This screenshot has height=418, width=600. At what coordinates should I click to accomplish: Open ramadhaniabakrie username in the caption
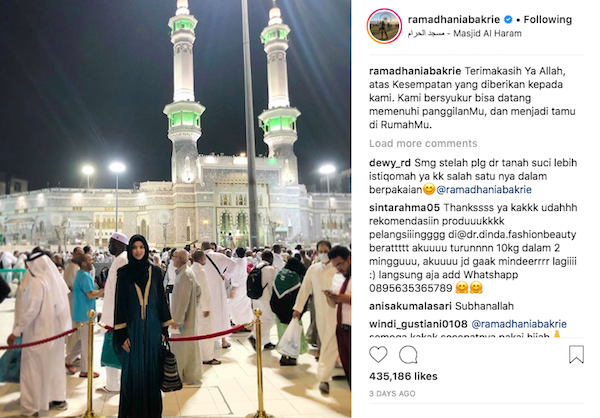[415, 71]
